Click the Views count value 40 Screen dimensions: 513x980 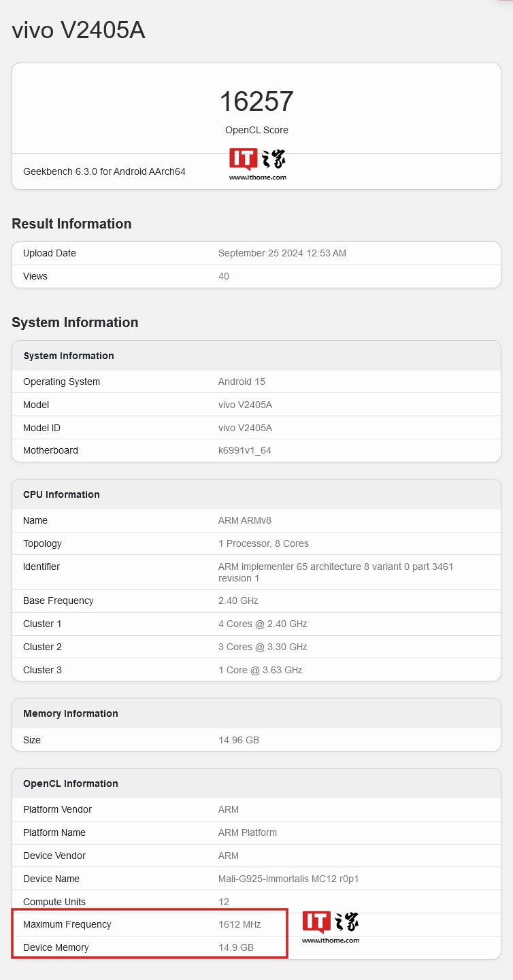pos(224,276)
